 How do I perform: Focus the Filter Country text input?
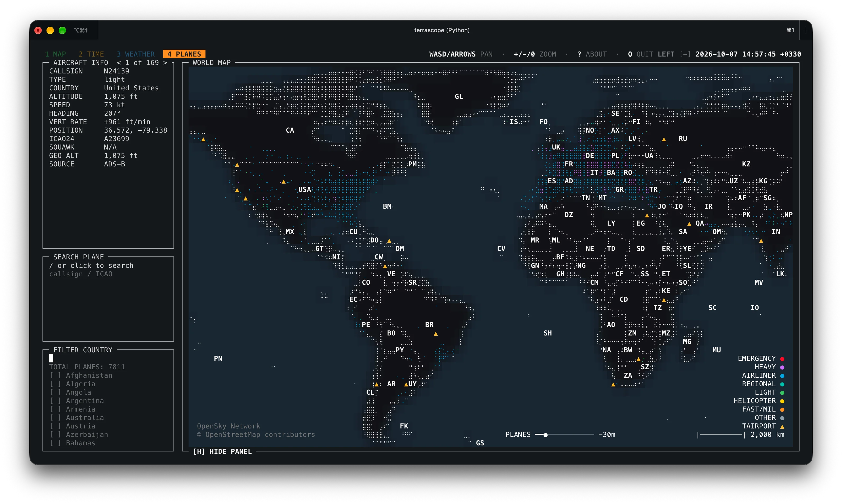108,358
